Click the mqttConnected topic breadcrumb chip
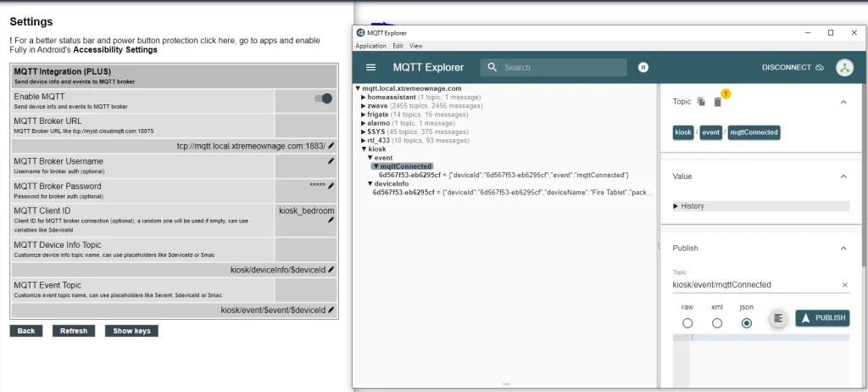The width and height of the screenshot is (868, 392). click(754, 132)
